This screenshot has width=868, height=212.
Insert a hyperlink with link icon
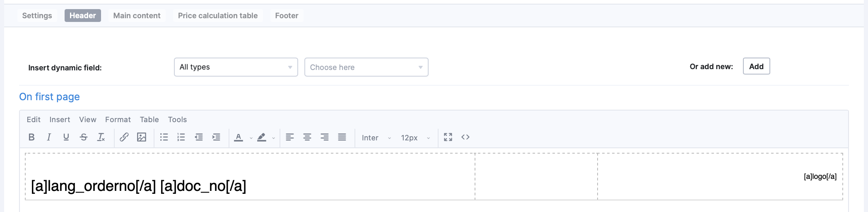point(124,137)
